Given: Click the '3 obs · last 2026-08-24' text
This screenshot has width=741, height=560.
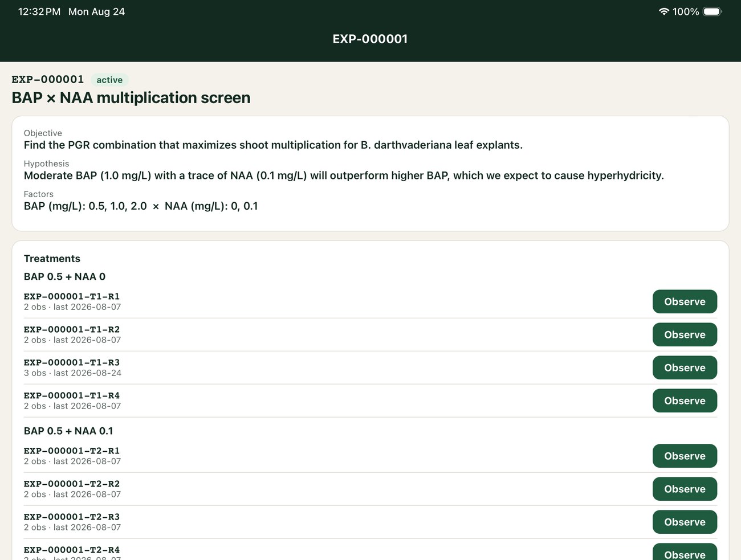Looking at the screenshot, I should [x=72, y=373].
